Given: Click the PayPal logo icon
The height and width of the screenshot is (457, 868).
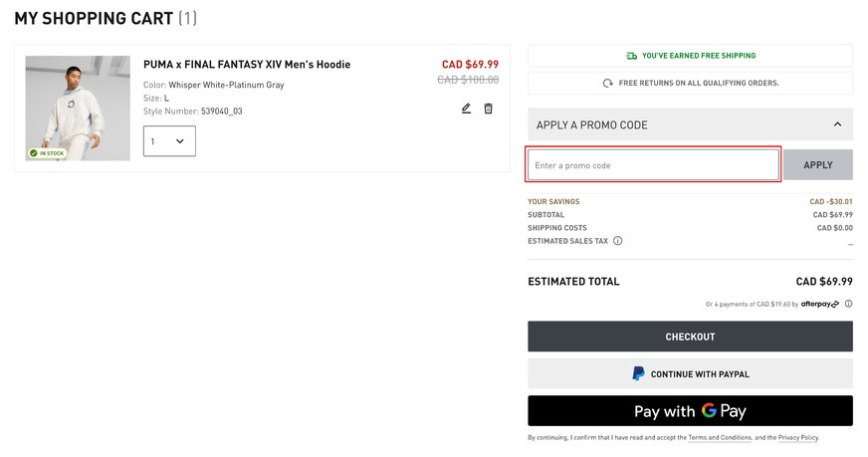Looking at the screenshot, I should coord(638,374).
